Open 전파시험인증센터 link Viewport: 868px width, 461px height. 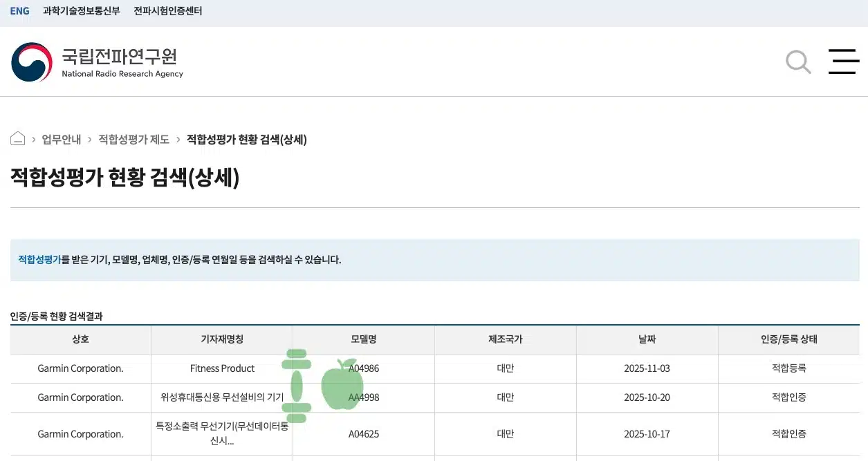(168, 11)
